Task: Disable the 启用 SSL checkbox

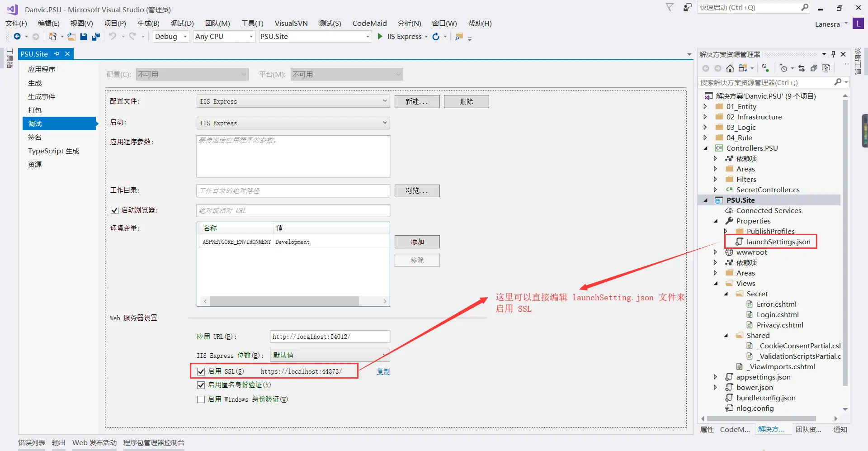Action: click(x=201, y=371)
